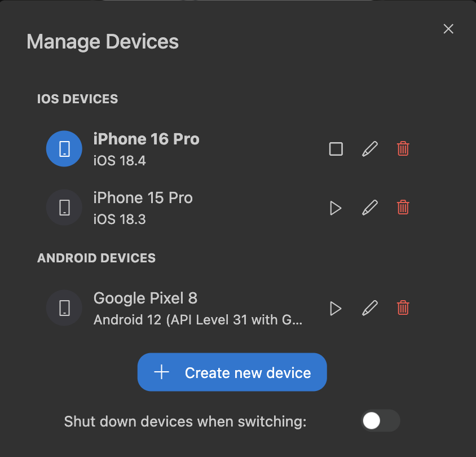Screen dimensions: 476x457
Task: Delete the iPhone 15 Pro device
Action: click(x=403, y=208)
